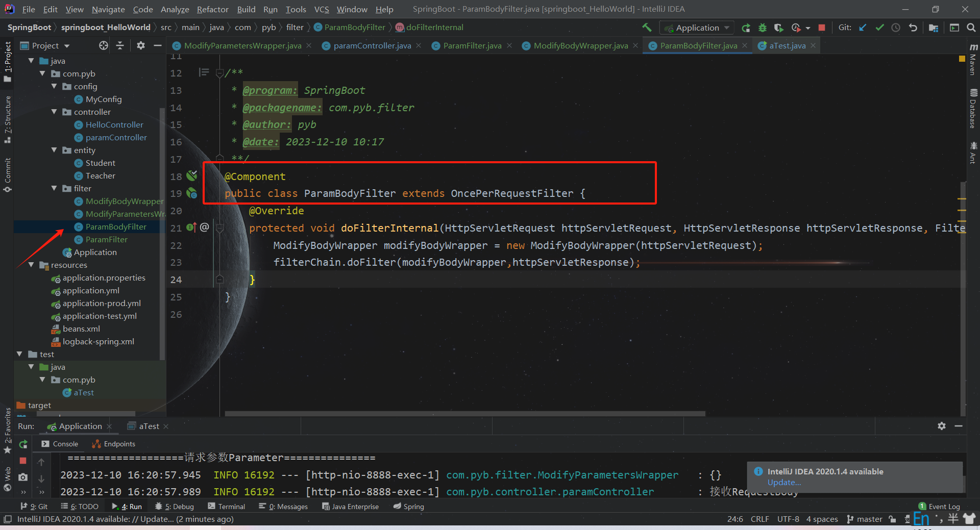The width and height of the screenshot is (980, 530).
Task: Rerun Application in Run panel
Action: (23, 444)
